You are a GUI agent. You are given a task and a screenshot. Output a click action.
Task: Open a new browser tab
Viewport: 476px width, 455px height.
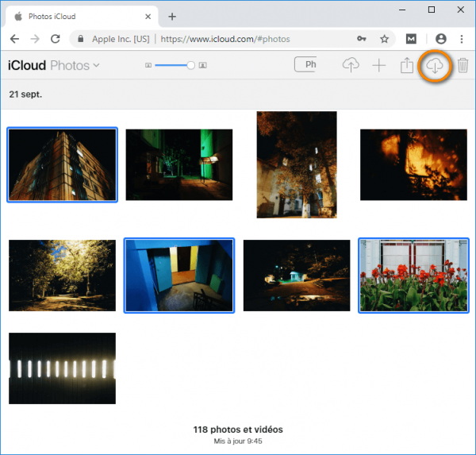point(172,17)
